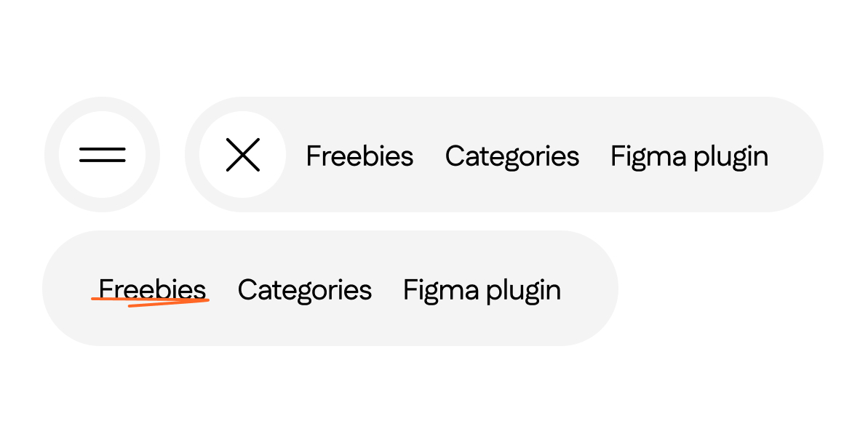
Task: Click the orange underline beneath Freebies
Action: [167, 302]
